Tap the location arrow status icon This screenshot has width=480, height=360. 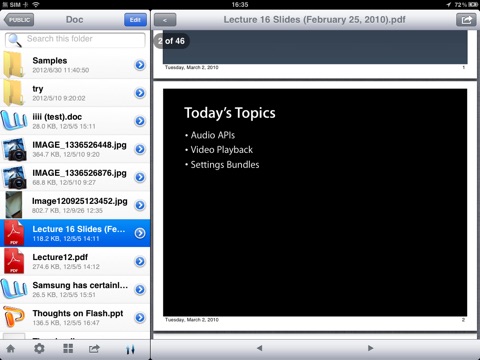click(449, 5)
